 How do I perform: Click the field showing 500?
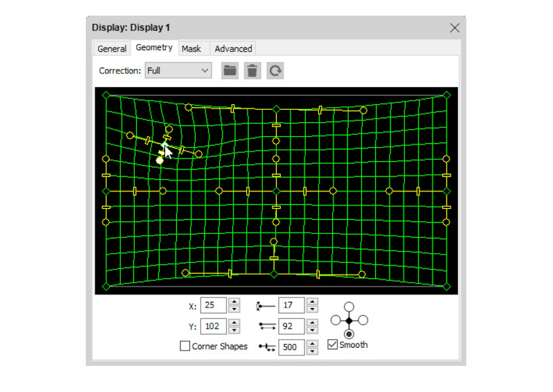click(x=291, y=347)
